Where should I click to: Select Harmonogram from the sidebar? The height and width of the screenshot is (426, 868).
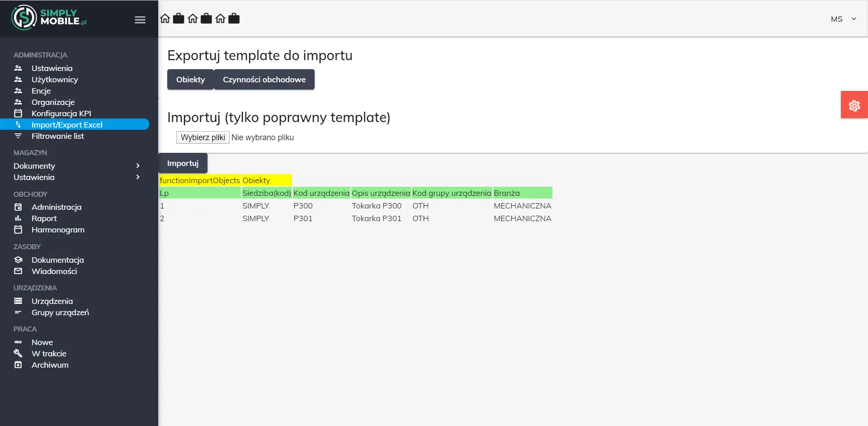(x=58, y=230)
